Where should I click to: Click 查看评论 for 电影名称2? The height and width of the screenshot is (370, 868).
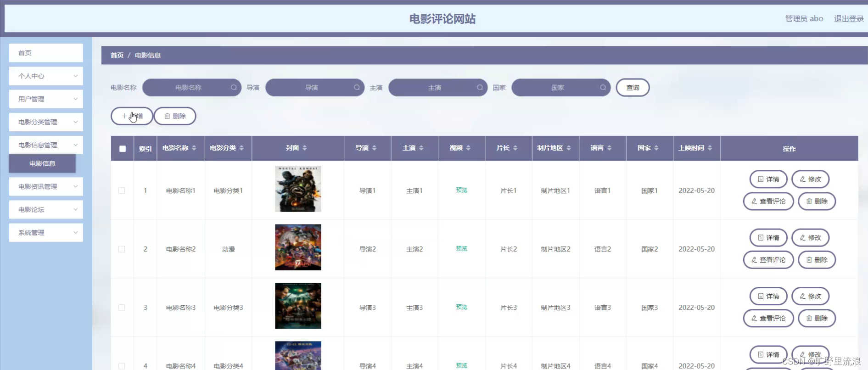[x=768, y=260]
